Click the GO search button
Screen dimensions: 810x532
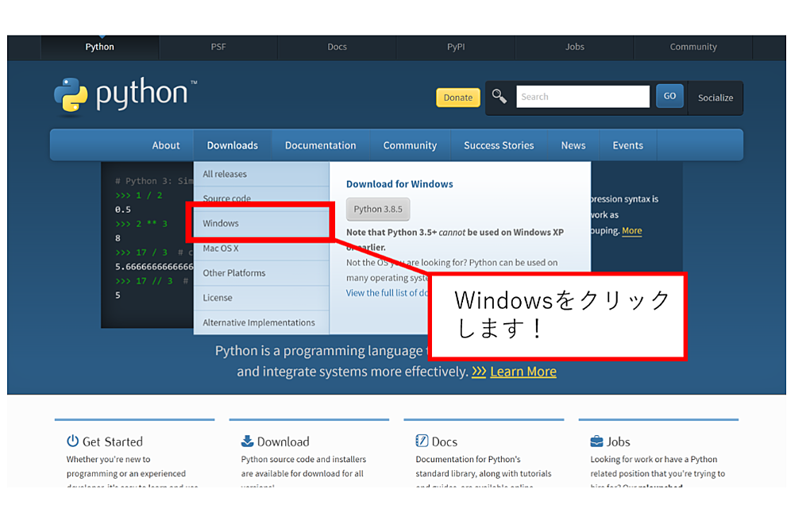669,96
